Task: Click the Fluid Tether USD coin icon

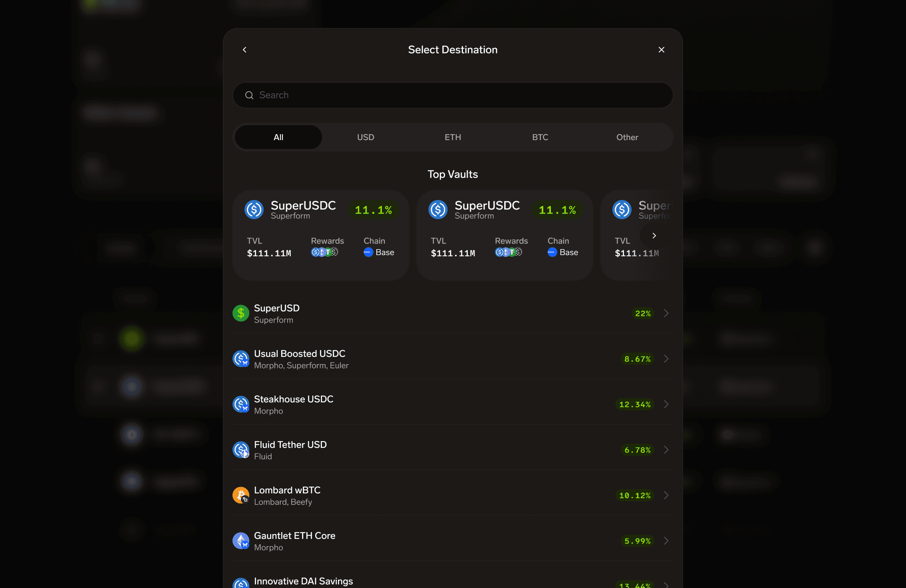Action: 241,450
